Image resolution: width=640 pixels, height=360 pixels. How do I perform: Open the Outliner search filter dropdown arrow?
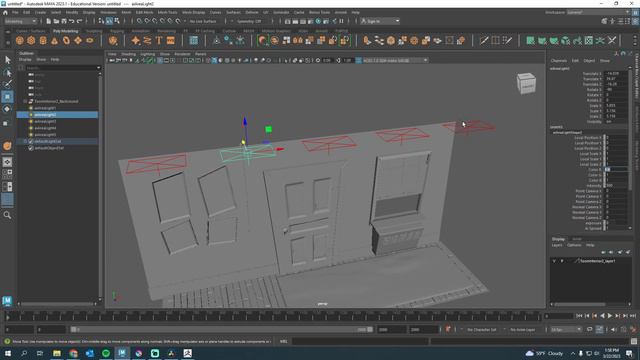pyautogui.click(x=98, y=68)
